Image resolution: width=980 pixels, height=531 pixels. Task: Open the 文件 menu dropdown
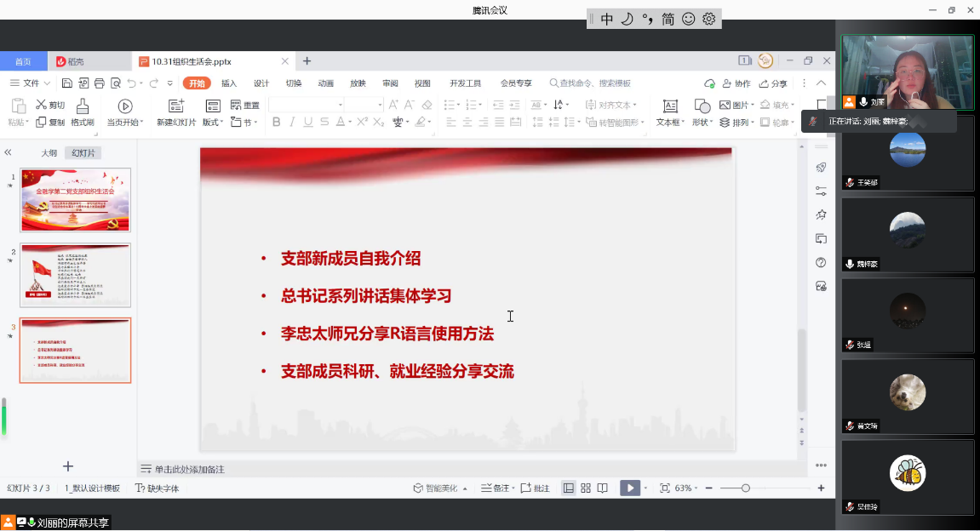(31, 83)
